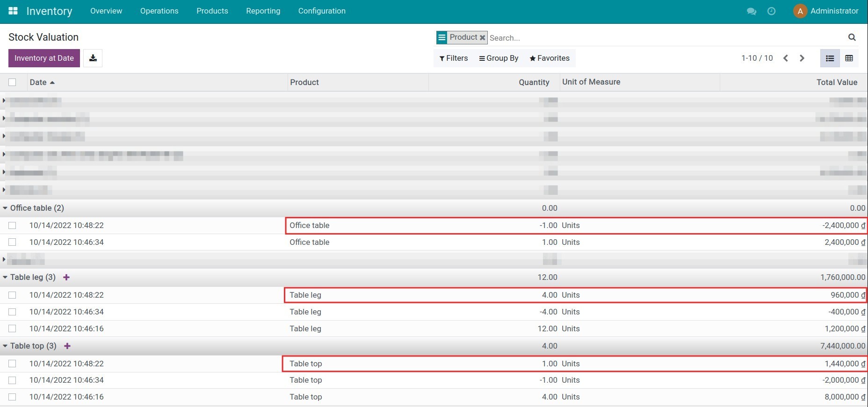The width and height of the screenshot is (868, 407).
Task: Open the conversations chat icon
Action: pos(752,11)
